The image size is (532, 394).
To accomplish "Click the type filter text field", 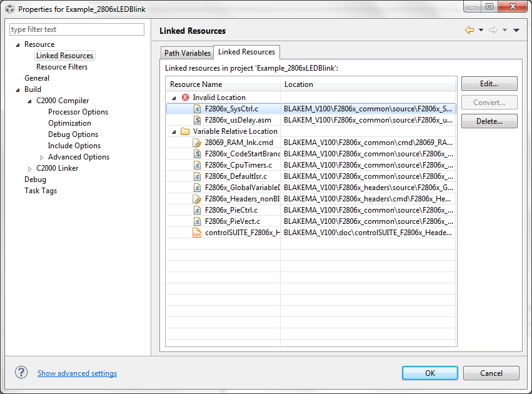I will click(x=77, y=29).
